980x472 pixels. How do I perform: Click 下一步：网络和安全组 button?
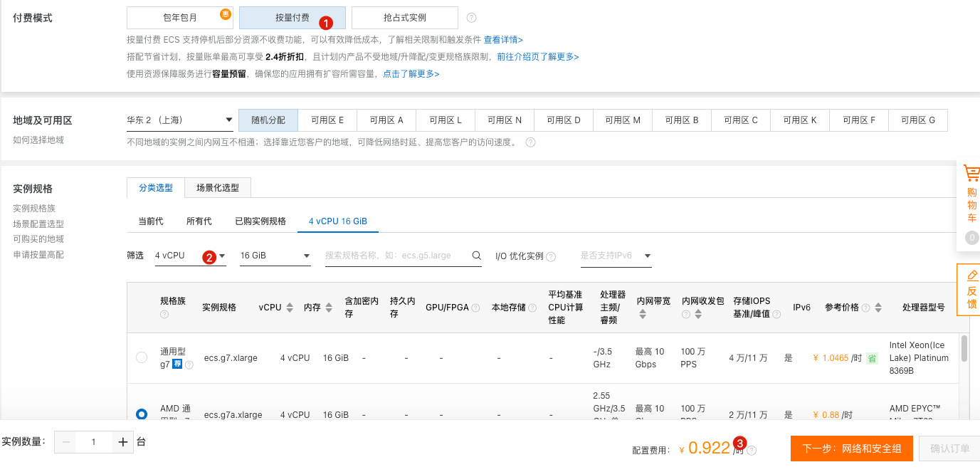point(852,449)
